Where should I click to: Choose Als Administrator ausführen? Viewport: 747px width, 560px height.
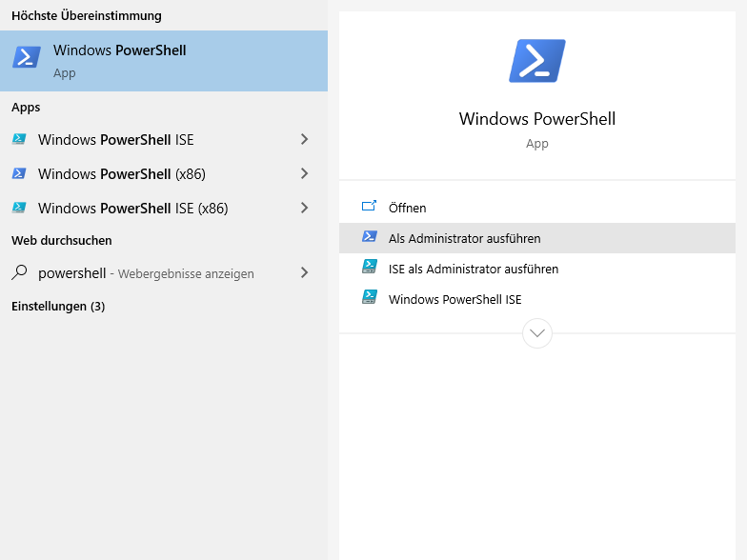click(537, 238)
